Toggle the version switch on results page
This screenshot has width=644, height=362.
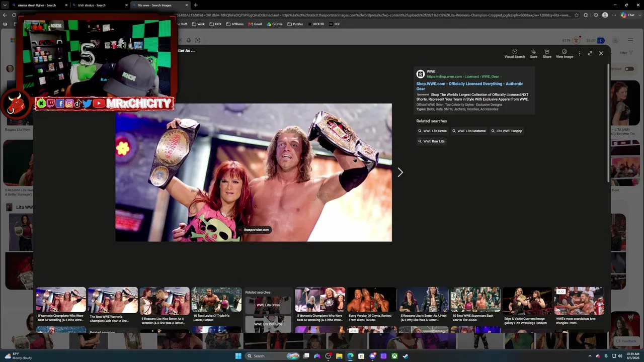(x=629, y=69)
